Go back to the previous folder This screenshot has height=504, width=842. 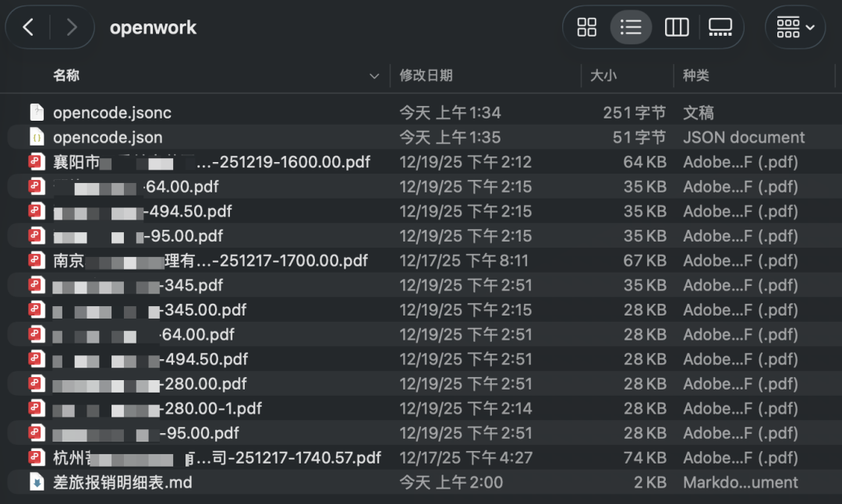(x=29, y=28)
